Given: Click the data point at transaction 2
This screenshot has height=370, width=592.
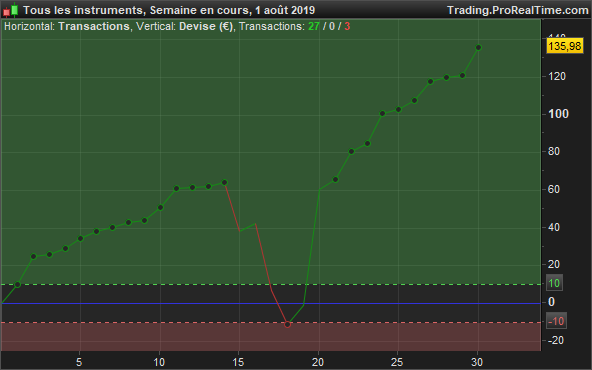Looking at the screenshot, I should (33, 257).
